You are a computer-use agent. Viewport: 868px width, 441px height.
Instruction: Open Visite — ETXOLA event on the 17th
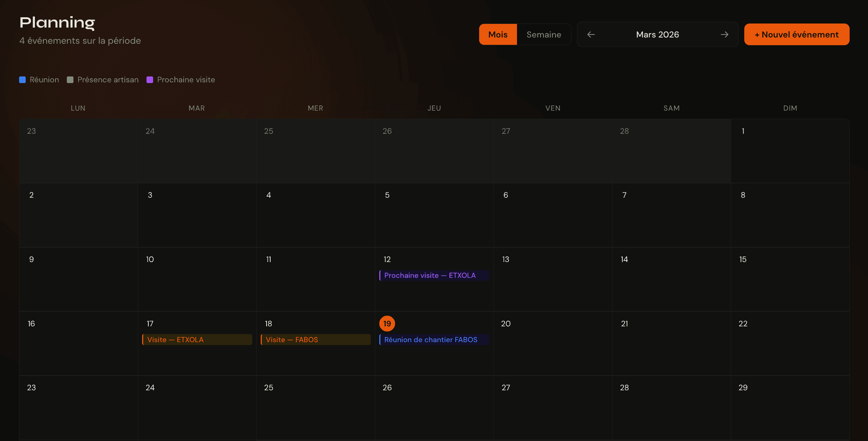pyautogui.click(x=197, y=340)
